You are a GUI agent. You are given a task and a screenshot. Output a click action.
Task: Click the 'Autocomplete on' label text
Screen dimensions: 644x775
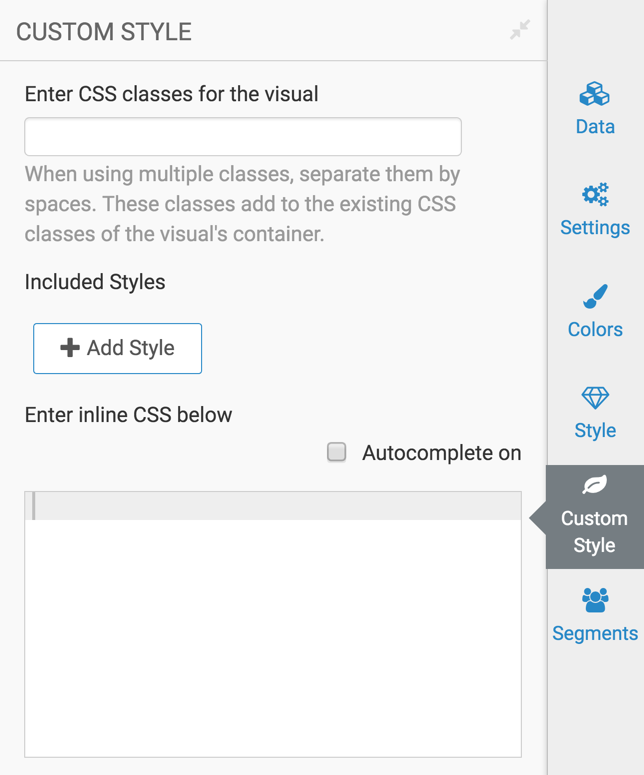[x=441, y=453]
